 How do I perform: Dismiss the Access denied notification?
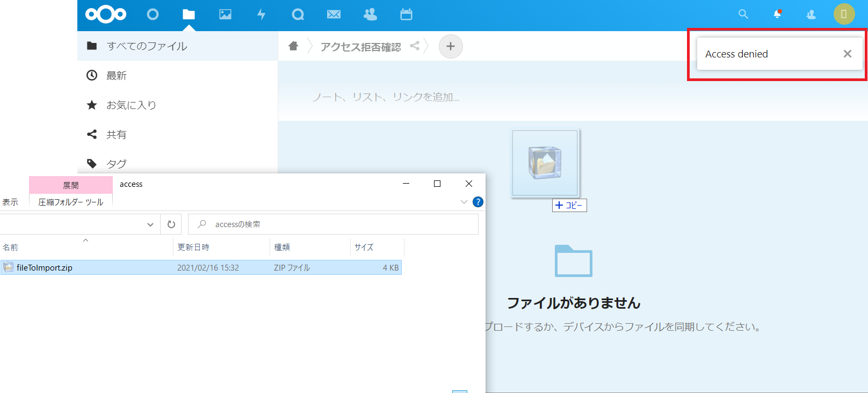coord(848,54)
